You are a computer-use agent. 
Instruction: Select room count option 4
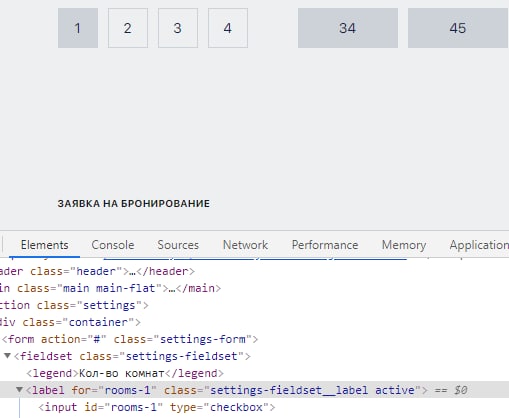[228, 28]
